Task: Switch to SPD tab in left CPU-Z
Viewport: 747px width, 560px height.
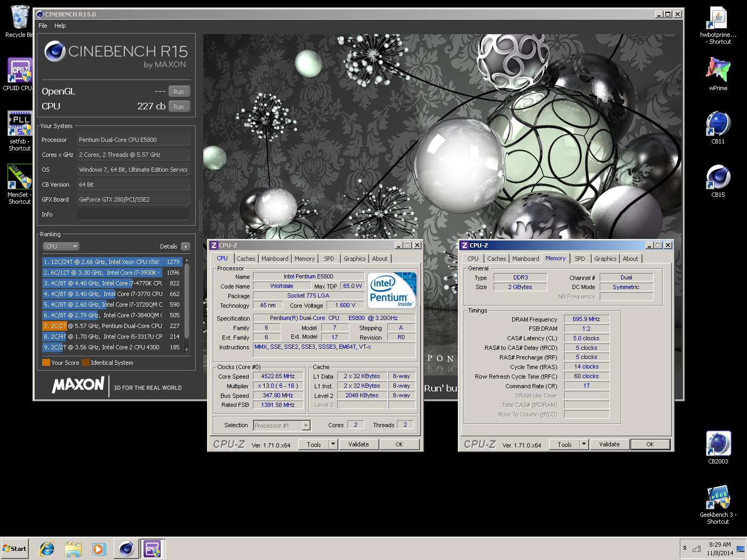Action: coord(329,259)
